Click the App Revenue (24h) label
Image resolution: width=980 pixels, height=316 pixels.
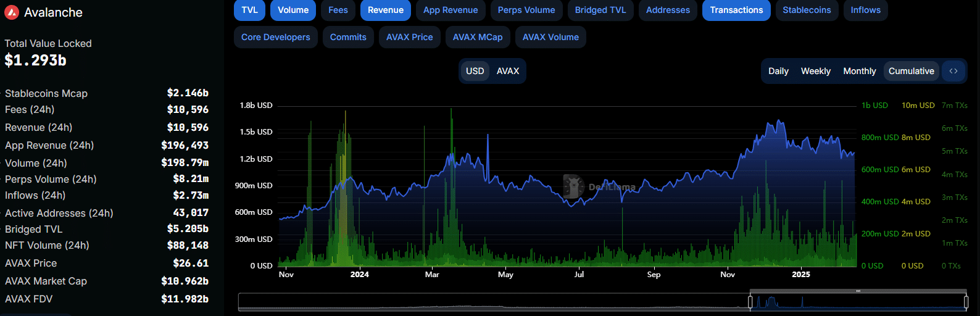pos(49,145)
